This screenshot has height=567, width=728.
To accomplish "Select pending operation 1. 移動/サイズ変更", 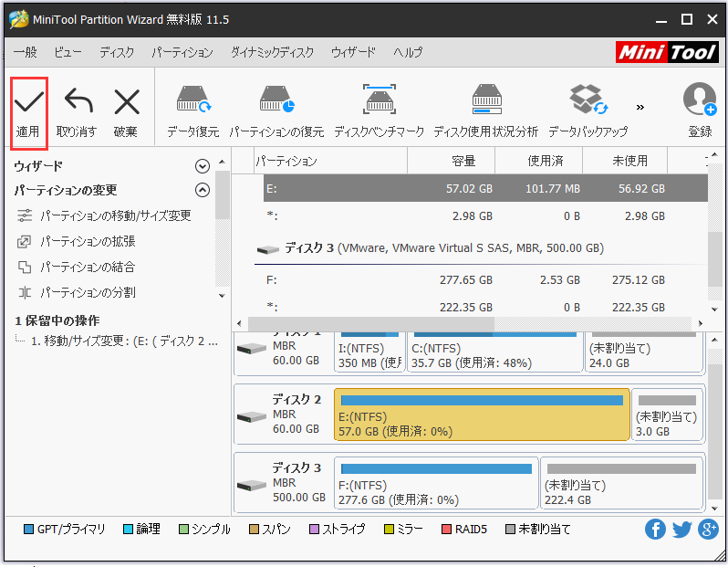I will [x=123, y=341].
